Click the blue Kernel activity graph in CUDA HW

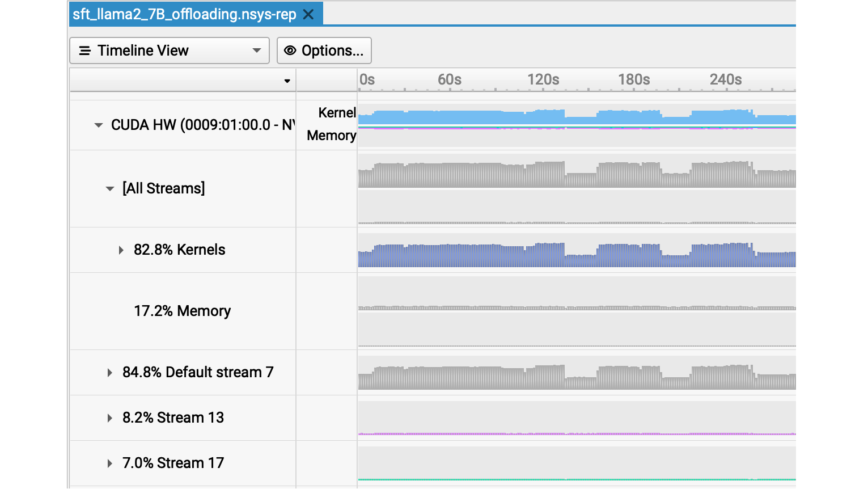point(577,117)
